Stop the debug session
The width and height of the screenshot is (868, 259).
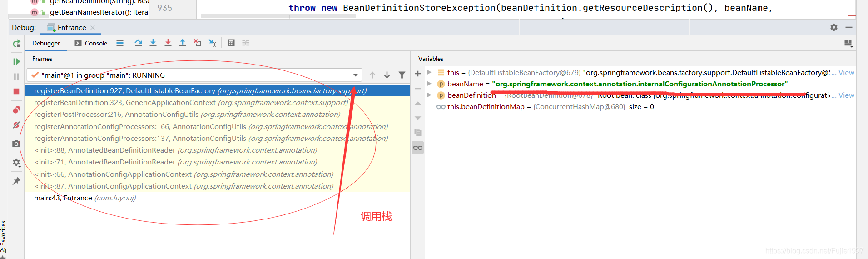click(16, 91)
